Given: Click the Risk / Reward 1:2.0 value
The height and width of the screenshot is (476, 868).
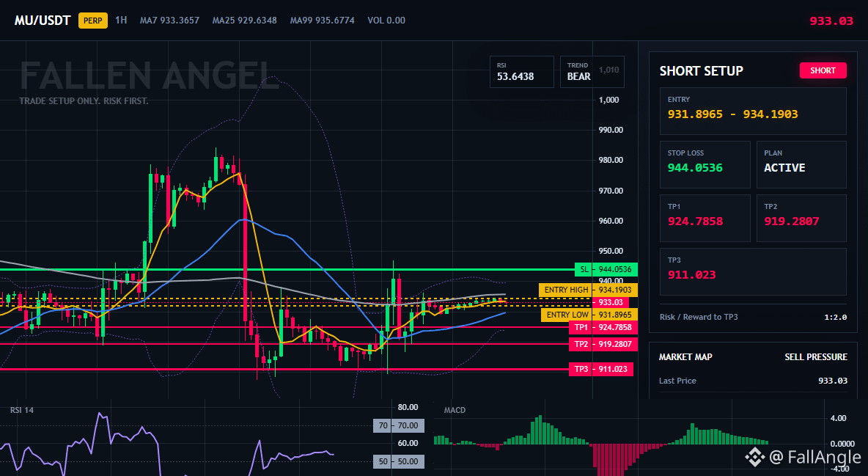Looking at the screenshot, I should 835,317.
